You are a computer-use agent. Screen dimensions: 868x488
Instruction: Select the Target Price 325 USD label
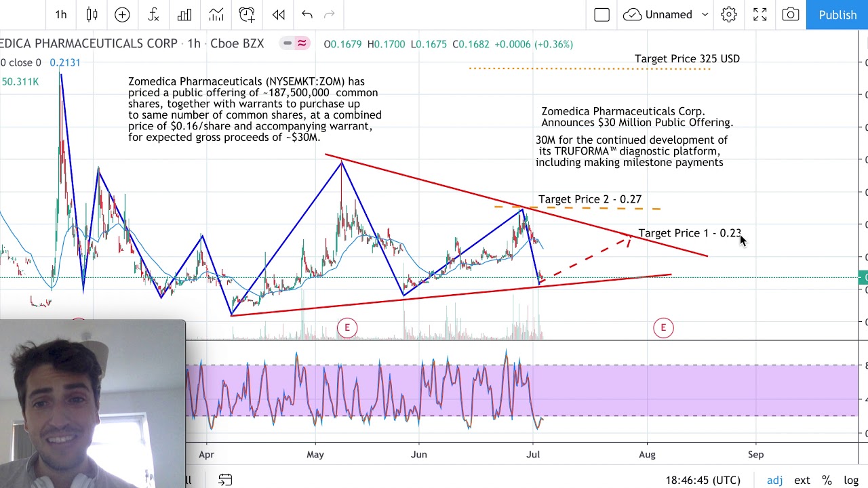pyautogui.click(x=687, y=59)
